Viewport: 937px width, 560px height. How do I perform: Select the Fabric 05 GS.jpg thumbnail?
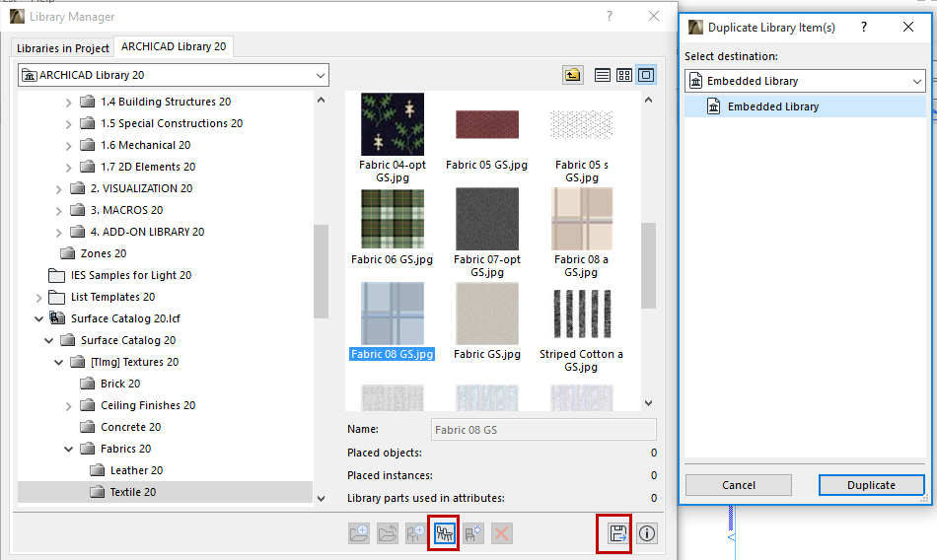487,124
